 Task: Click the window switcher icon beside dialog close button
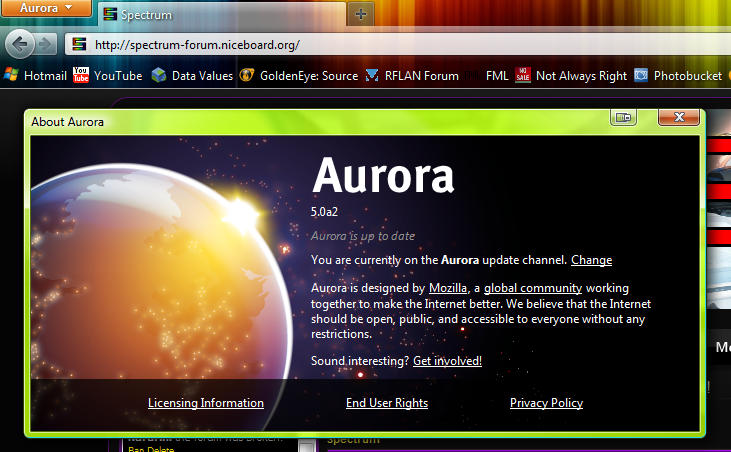coord(623,117)
